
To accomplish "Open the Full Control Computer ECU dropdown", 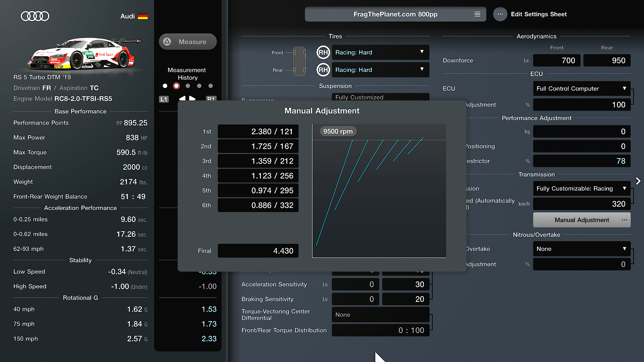I will click(x=582, y=88).
